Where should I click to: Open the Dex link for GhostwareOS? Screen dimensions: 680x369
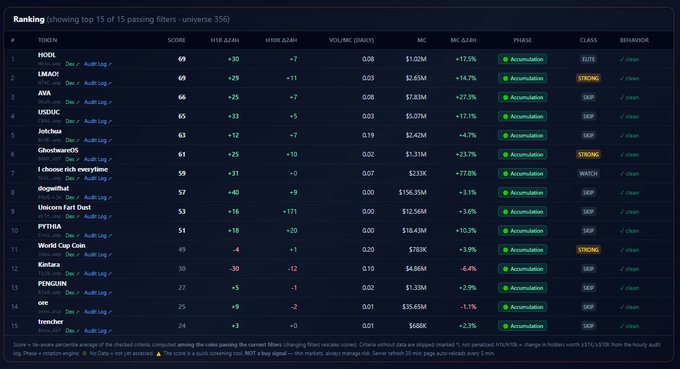click(x=72, y=160)
